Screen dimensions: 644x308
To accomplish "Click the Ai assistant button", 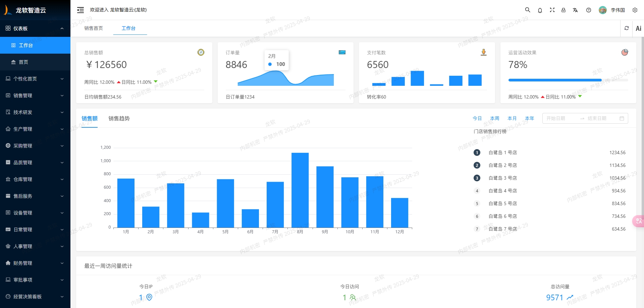I will click(x=638, y=28).
